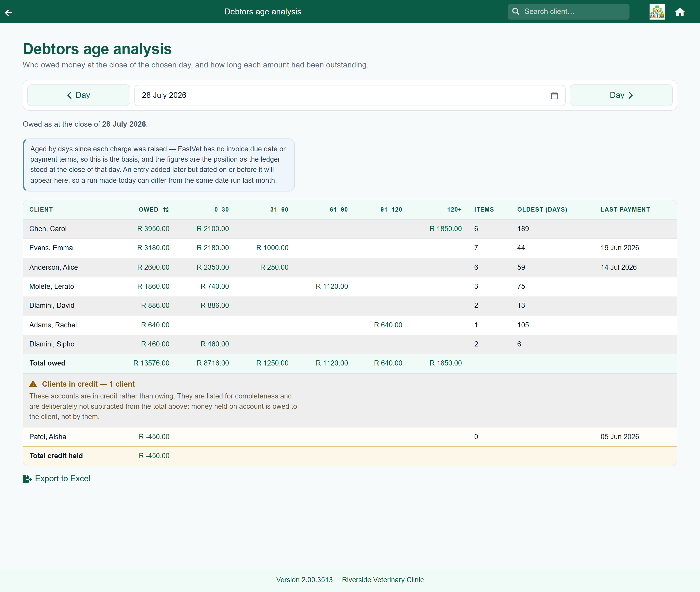Click the Clients in credit — 1 client heading

tap(88, 384)
